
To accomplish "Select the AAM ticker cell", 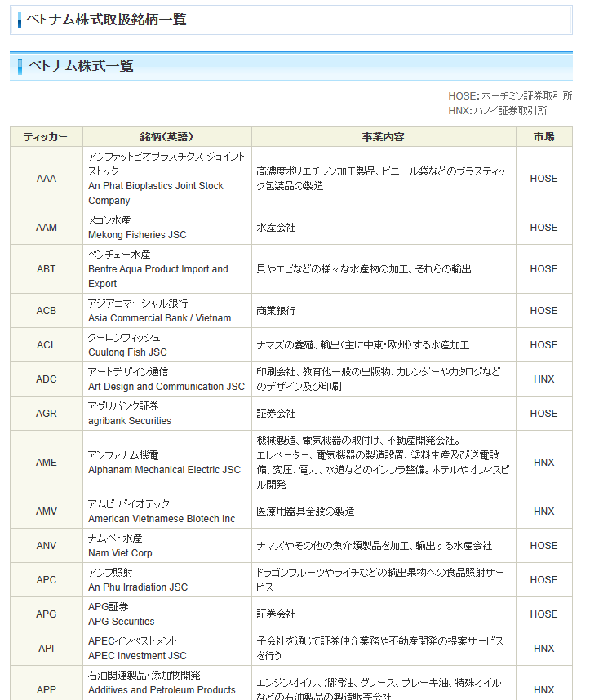I will pyautogui.click(x=46, y=228).
